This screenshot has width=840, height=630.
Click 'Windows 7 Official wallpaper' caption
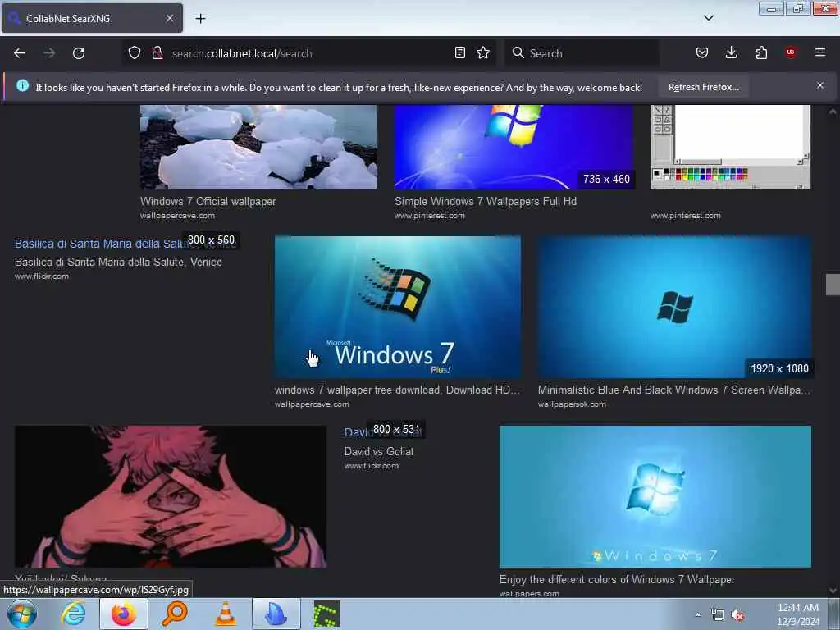[x=208, y=202]
